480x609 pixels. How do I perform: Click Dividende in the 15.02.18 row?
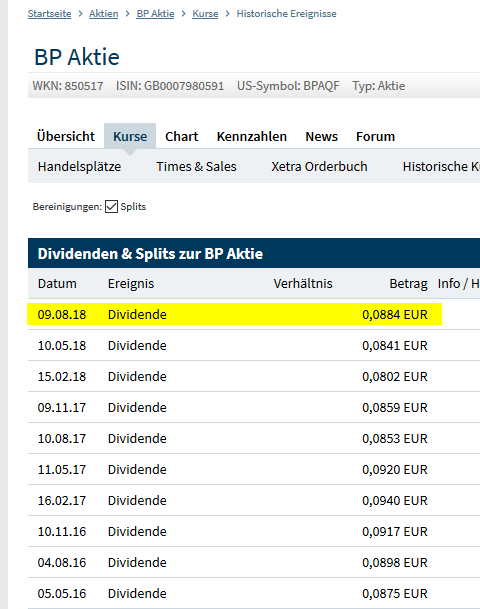(x=137, y=377)
